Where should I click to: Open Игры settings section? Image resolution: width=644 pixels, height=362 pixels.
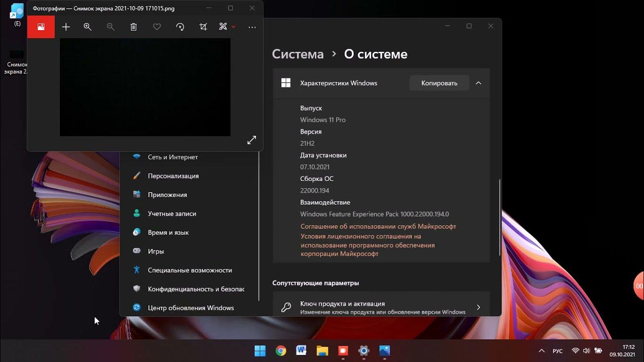(189, 251)
